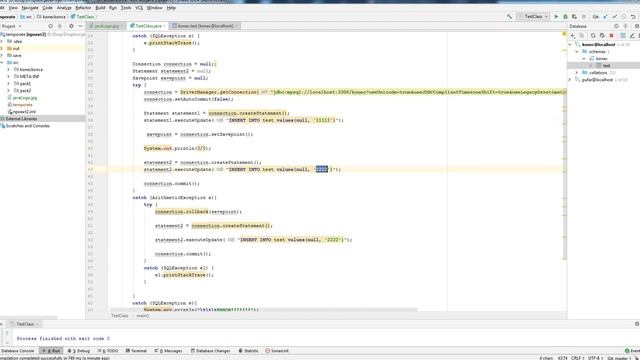The image size is (640, 360).
Task: Switch to the konec.test database tab
Action: coord(205,26)
